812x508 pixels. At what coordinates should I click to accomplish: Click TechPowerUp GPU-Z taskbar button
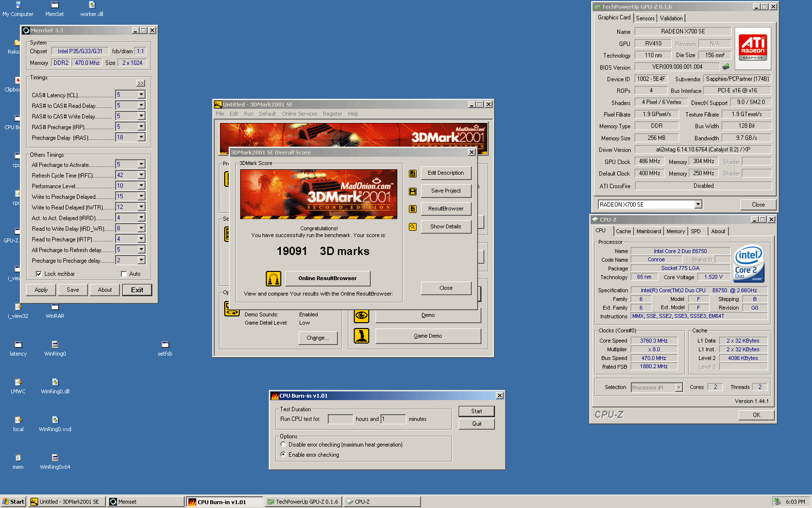(304, 502)
